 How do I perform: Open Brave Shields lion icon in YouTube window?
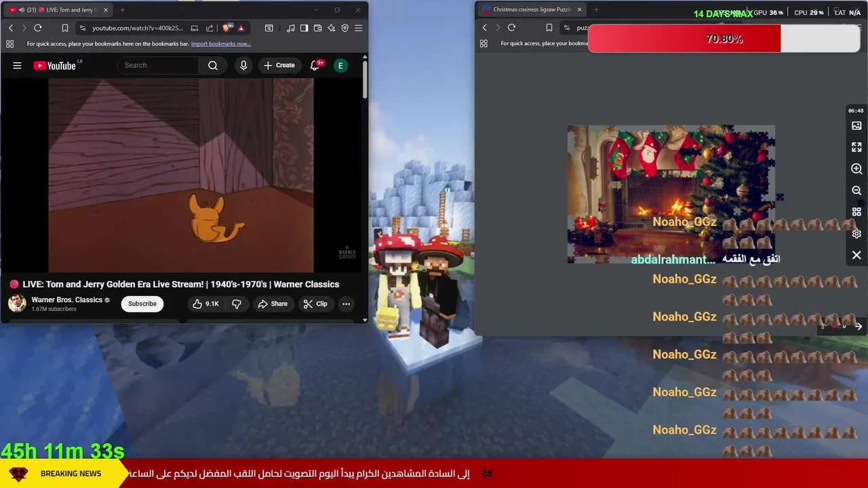click(x=226, y=28)
